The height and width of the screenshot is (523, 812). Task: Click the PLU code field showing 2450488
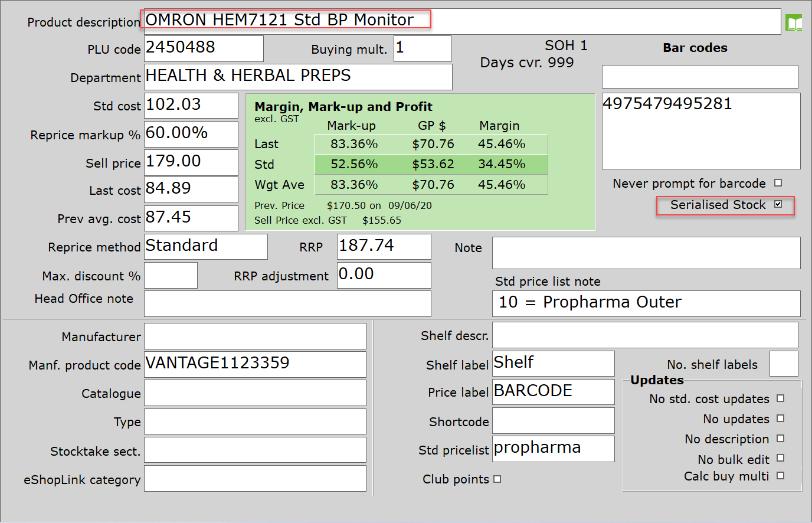pyautogui.click(x=204, y=48)
